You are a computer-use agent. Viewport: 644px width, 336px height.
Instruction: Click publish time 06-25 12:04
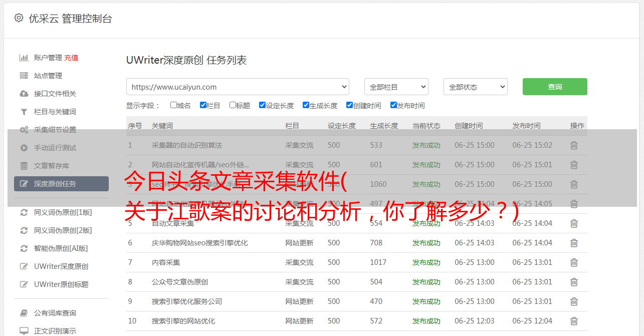532,321
